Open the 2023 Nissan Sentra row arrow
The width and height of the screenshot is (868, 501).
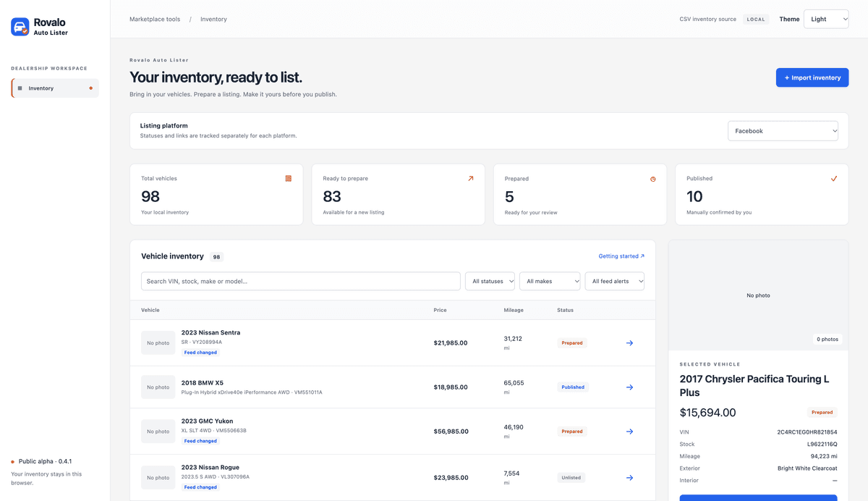point(629,343)
